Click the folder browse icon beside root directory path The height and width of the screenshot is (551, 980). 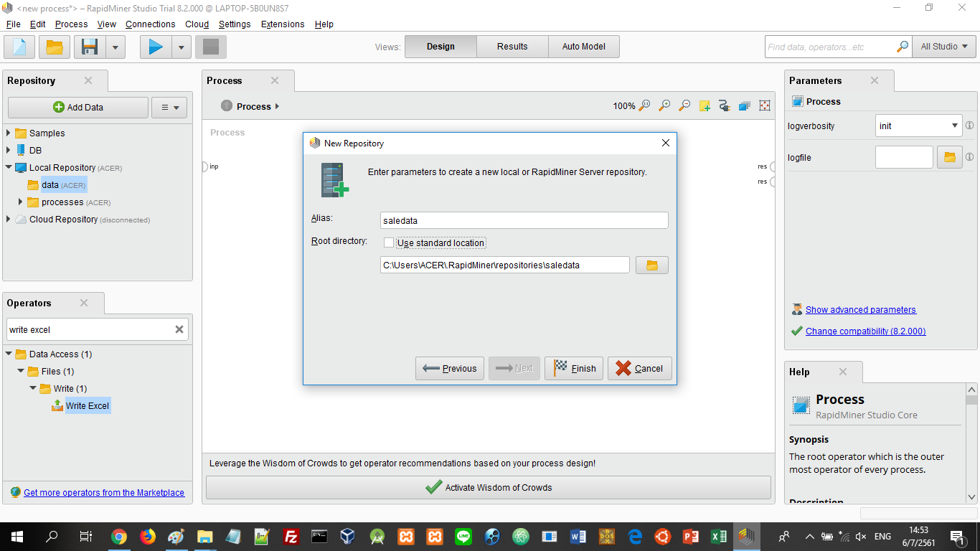(651, 265)
